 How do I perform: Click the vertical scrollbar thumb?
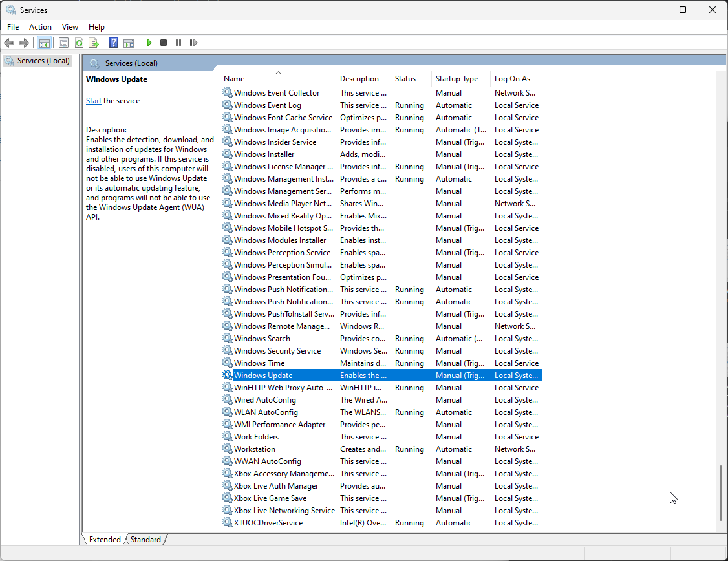click(721, 492)
